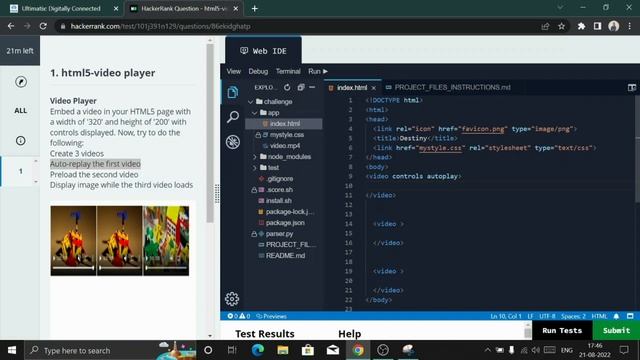The width and height of the screenshot is (640, 360).
Task: Share this page icon in address bar
Action: pyautogui.click(x=545, y=26)
